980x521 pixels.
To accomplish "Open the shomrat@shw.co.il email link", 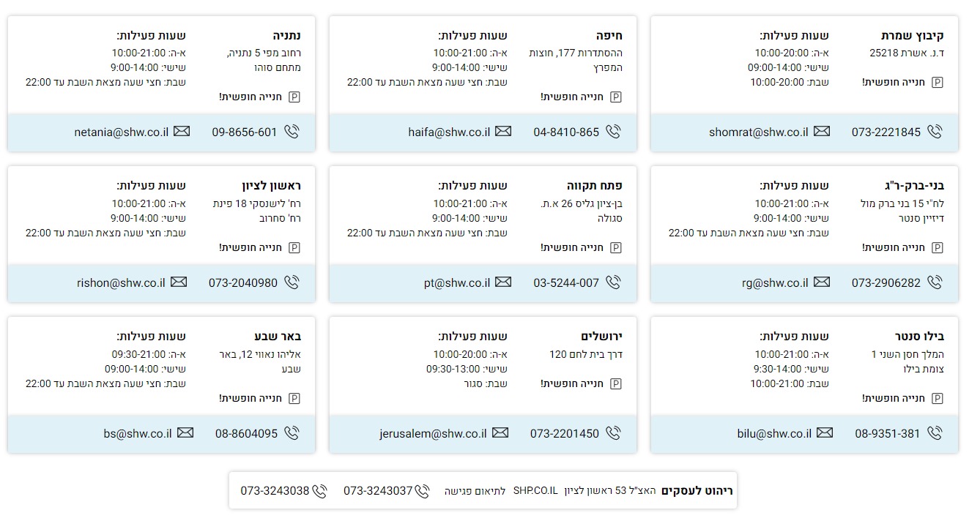I will point(758,132).
